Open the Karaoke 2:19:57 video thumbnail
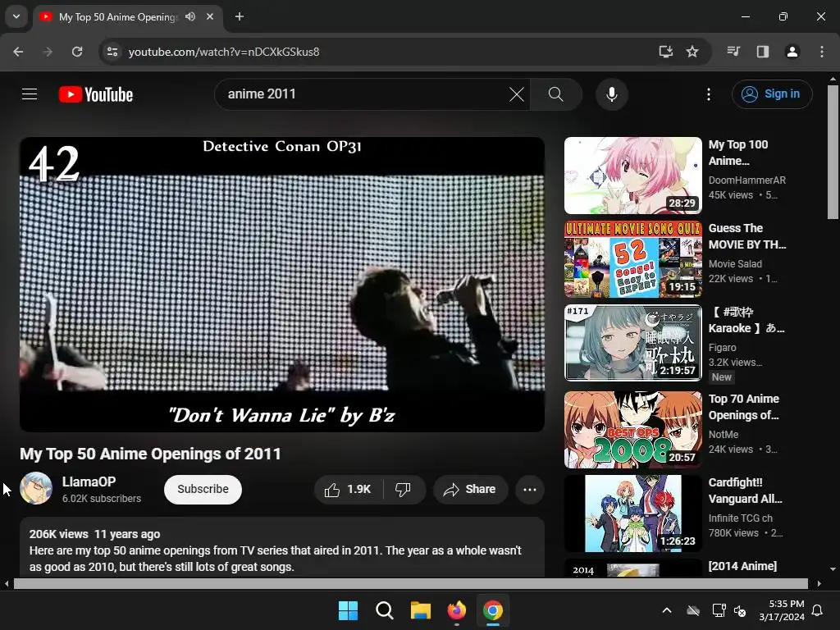The height and width of the screenshot is (630, 840). (632, 343)
